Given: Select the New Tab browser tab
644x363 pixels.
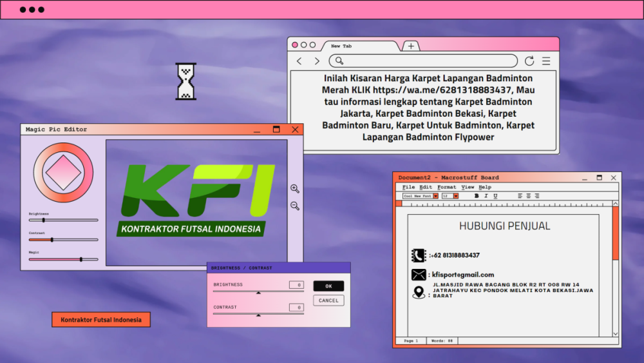Looking at the screenshot, I should click(361, 46).
